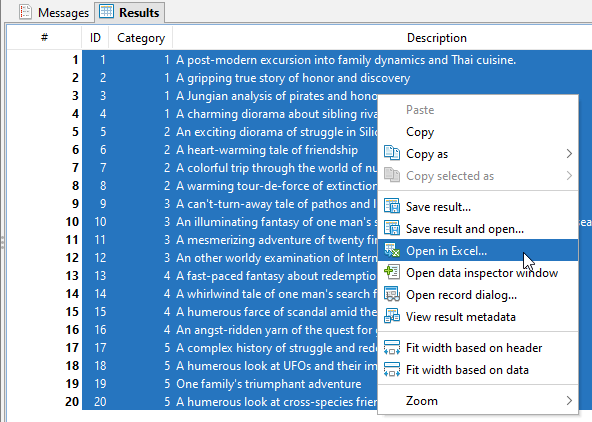Click ID cell value 17
Image resolution: width=592 pixels, height=422 pixels.
(96, 348)
